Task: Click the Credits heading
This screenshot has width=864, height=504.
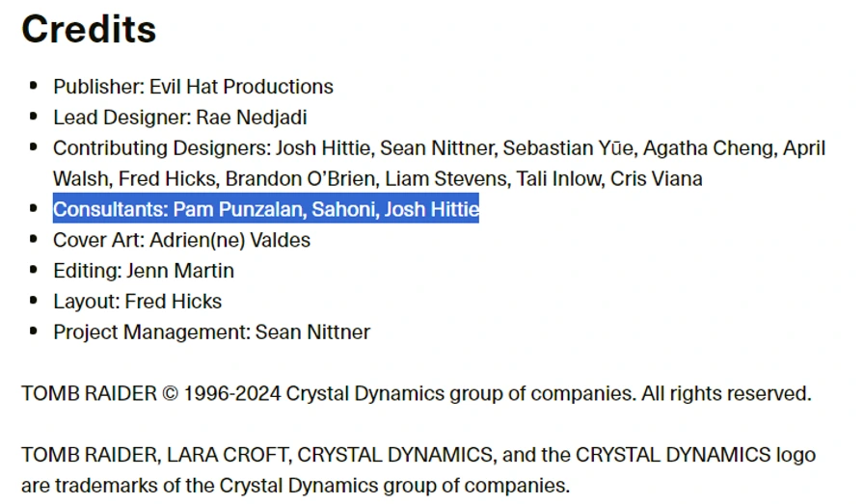Action: click(89, 30)
